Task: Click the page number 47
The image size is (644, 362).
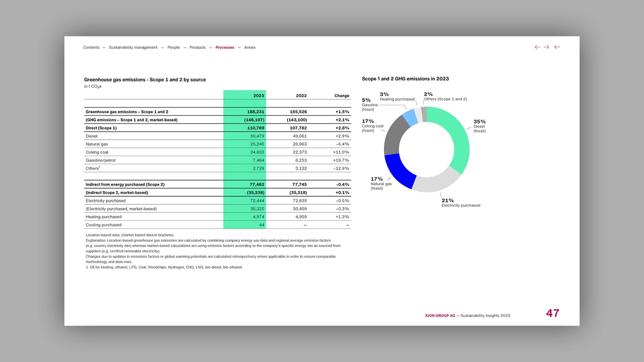Action: pyautogui.click(x=552, y=314)
